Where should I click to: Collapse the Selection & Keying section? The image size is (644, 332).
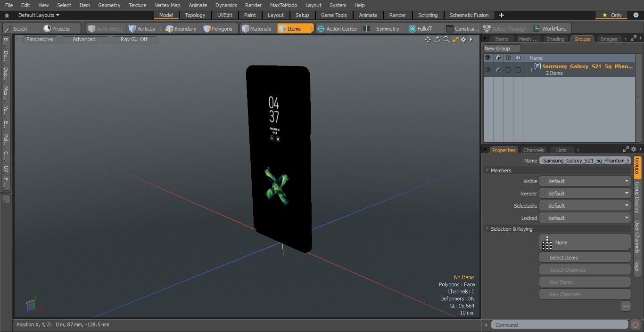[x=487, y=229]
